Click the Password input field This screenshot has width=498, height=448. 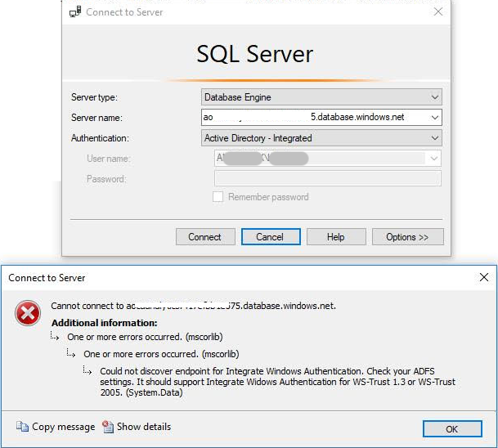click(x=327, y=178)
